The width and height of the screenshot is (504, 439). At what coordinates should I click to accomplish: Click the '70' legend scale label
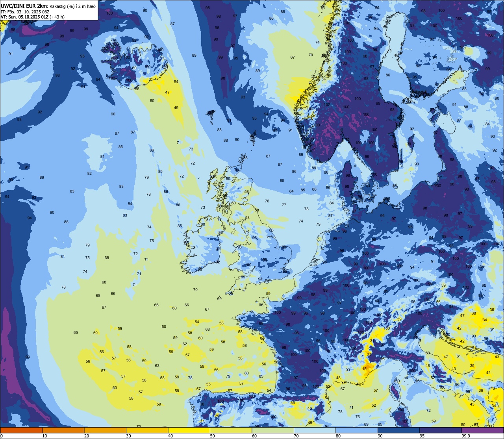coord(296,436)
